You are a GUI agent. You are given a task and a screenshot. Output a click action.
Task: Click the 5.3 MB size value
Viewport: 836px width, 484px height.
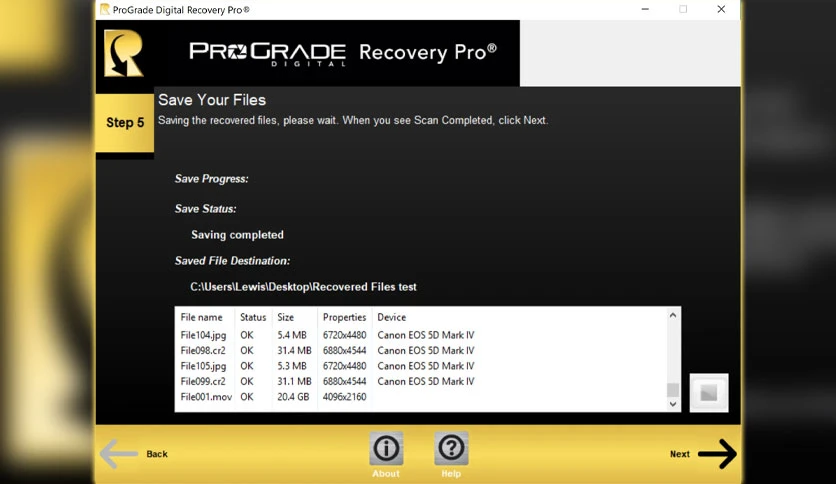pos(292,366)
